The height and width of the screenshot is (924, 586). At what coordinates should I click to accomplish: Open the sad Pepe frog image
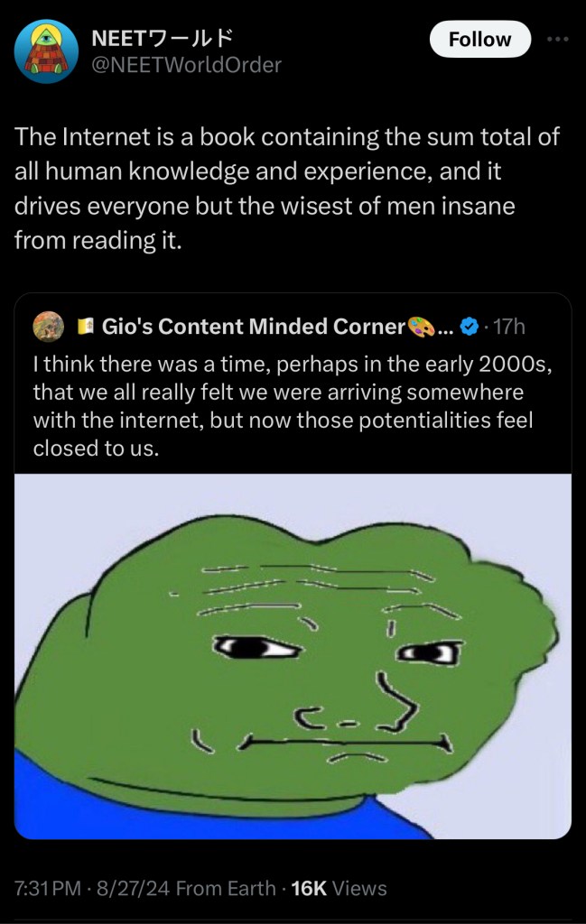pos(293,655)
